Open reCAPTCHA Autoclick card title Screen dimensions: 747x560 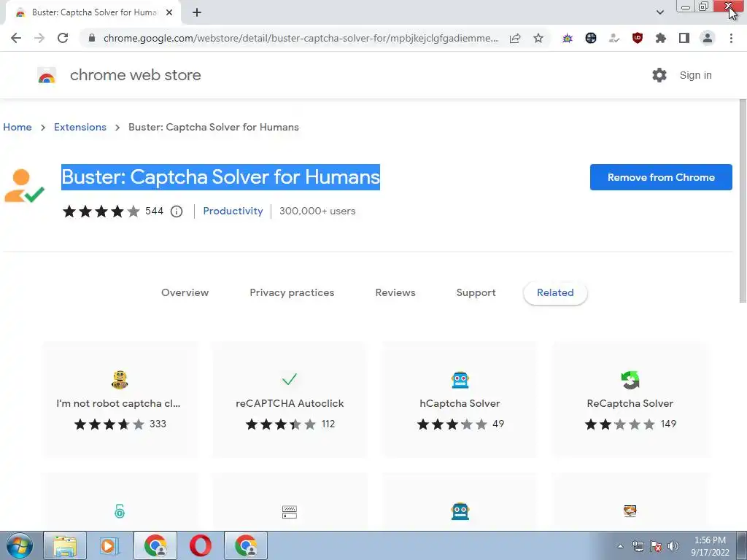pos(290,403)
